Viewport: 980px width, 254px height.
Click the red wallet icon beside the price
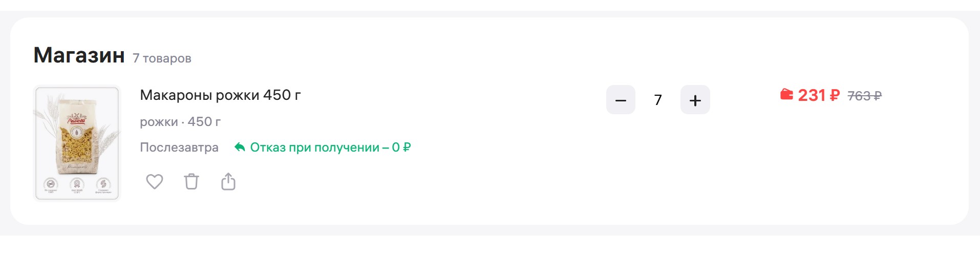(x=786, y=95)
